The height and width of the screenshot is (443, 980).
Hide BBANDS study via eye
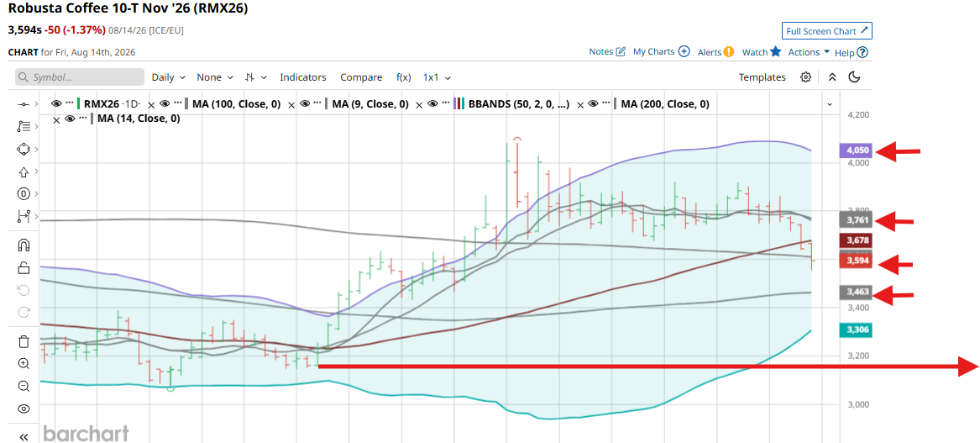434,104
